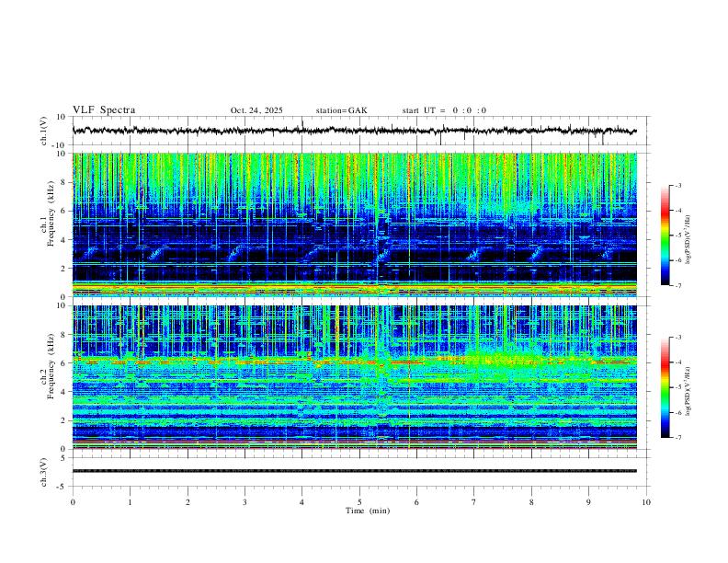Viewport: 728px width, 563px height.
Task: Click the flat ch.3 voltage trace
Action: click(354, 471)
